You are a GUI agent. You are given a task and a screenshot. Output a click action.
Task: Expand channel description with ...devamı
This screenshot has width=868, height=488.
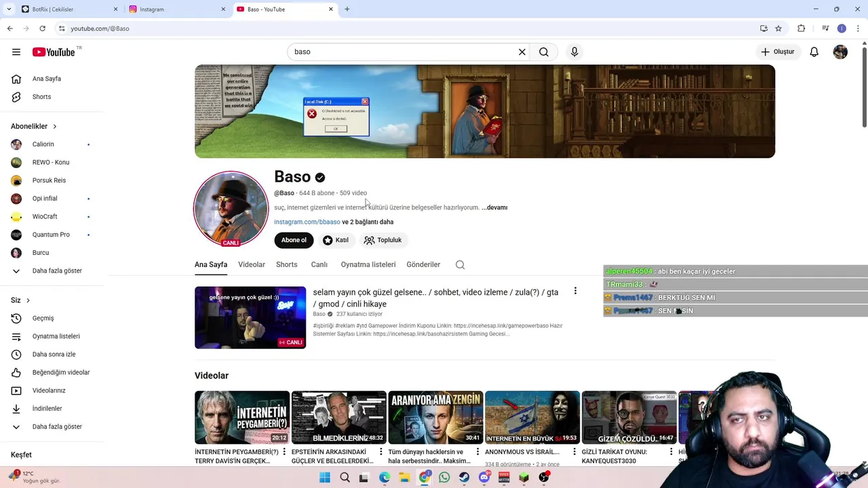point(494,207)
